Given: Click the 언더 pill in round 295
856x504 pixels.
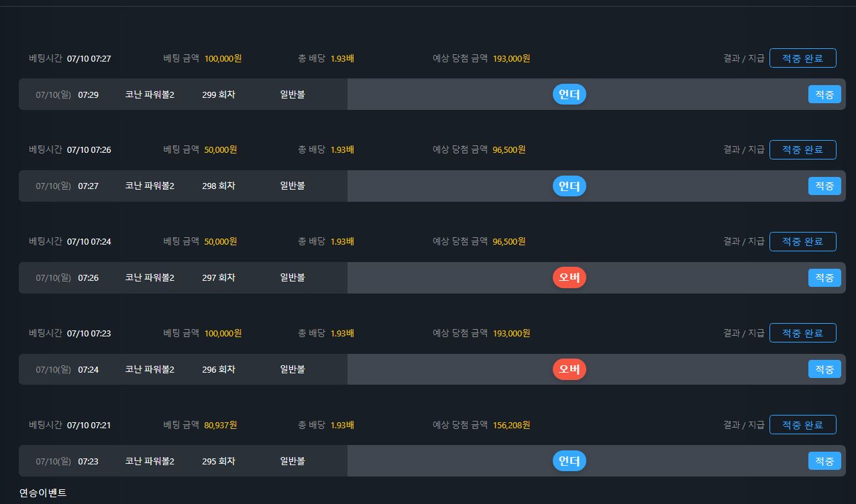Looking at the screenshot, I should [569, 461].
